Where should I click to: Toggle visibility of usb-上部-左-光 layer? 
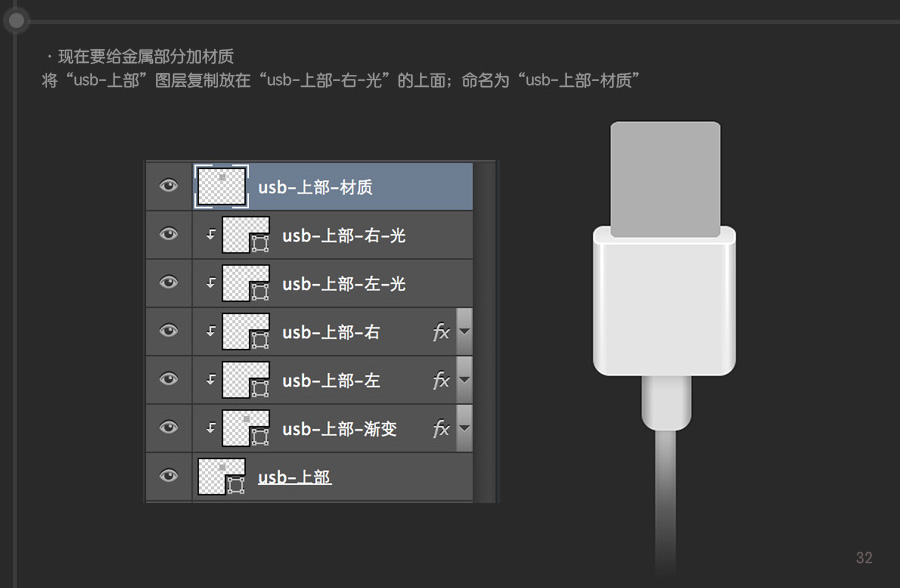[168, 282]
